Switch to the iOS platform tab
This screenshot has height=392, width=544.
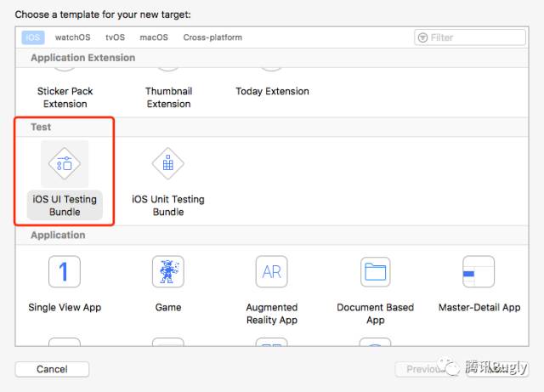[33, 37]
